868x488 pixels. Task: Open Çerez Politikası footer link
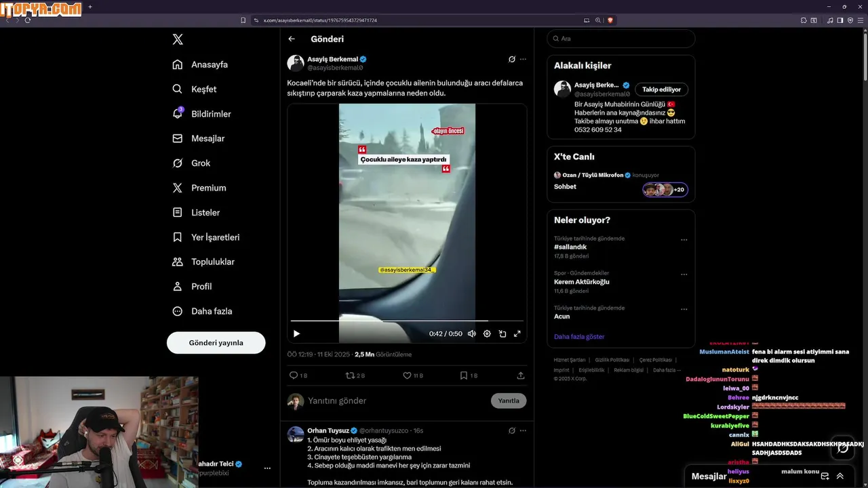[656, 360]
